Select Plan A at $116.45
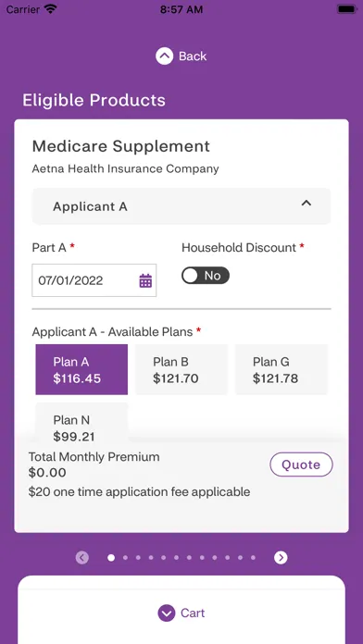363x644 pixels. tap(81, 369)
